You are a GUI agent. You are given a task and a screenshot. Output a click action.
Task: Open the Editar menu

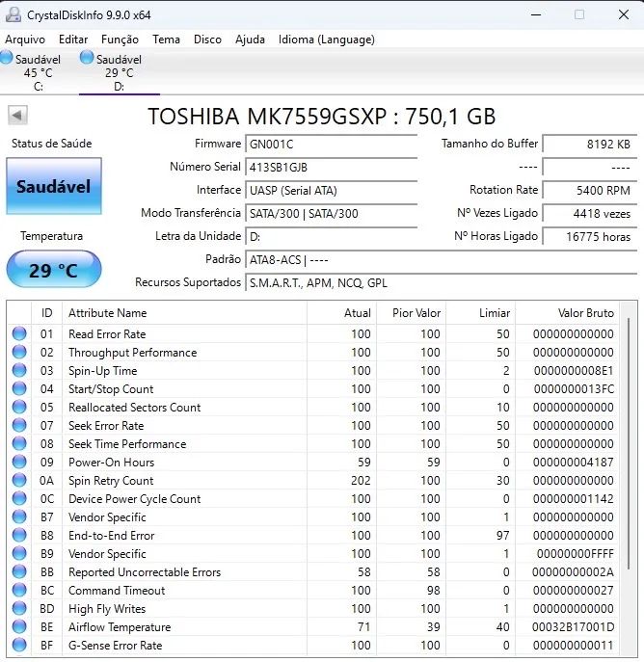point(73,40)
